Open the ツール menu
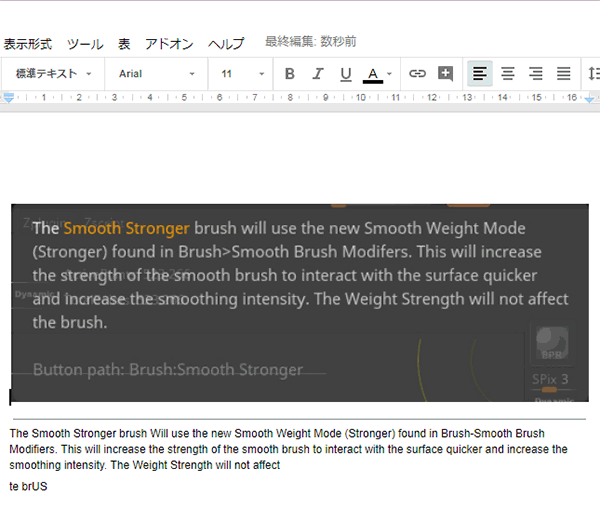The height and width of the screenshot is (522, 600). click(85, 44)
